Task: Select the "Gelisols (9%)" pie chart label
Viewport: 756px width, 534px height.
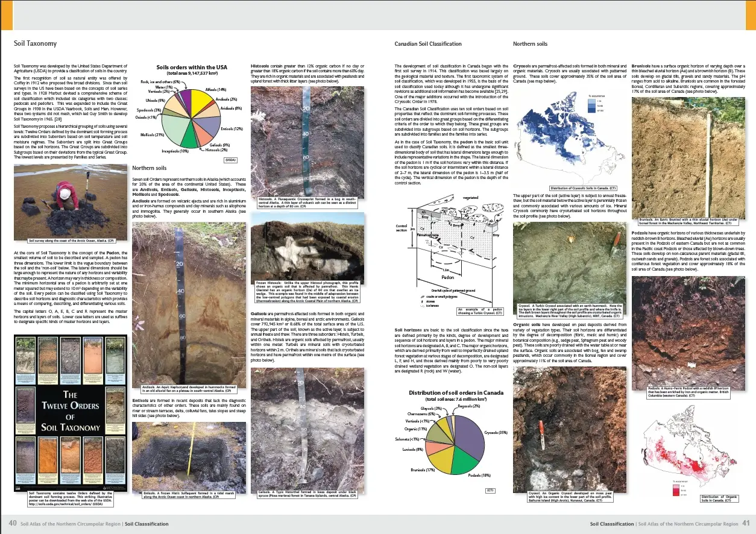Action: 219,145
